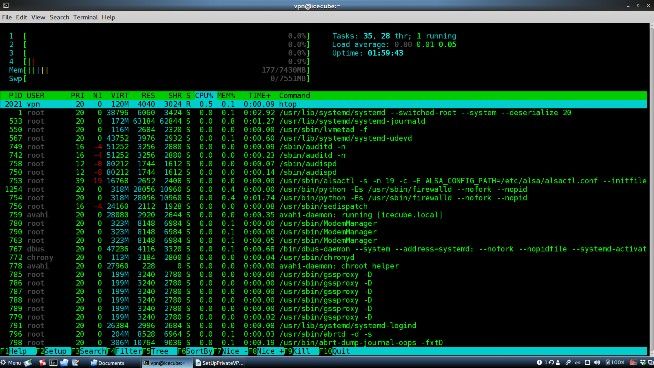The height and width of the screenshot is (368, 654).
Task: Switch to SetUpPrivateVP... taskbar entry
Action: click(x=219, y=363)
